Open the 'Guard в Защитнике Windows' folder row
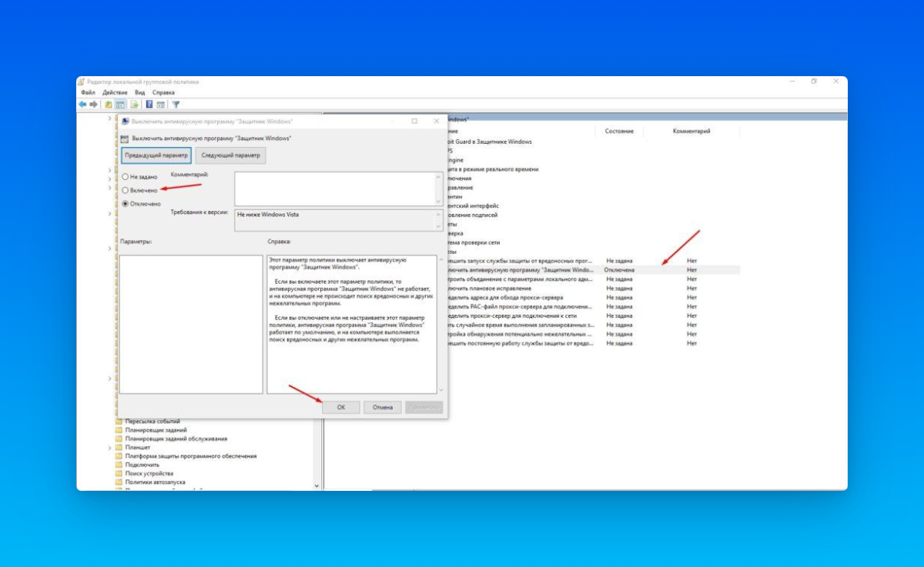Screen dimensions: 924x567 pyautogui.click(x=490, y=142)
